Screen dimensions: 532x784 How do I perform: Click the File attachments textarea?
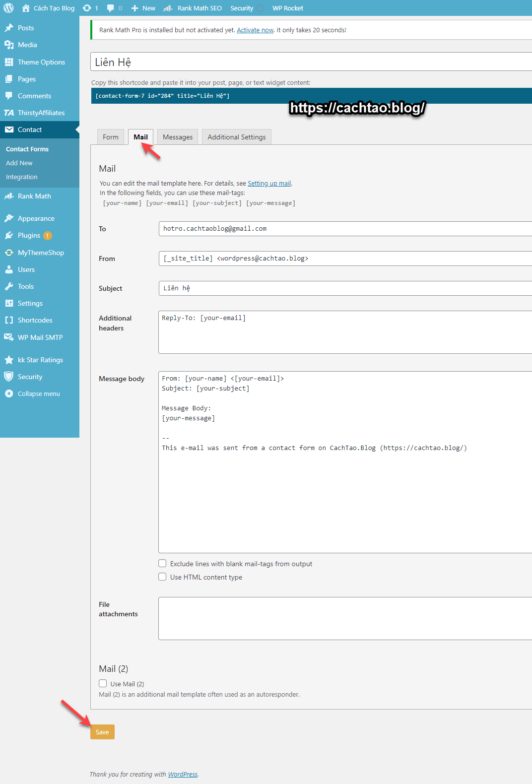point(345,618)
